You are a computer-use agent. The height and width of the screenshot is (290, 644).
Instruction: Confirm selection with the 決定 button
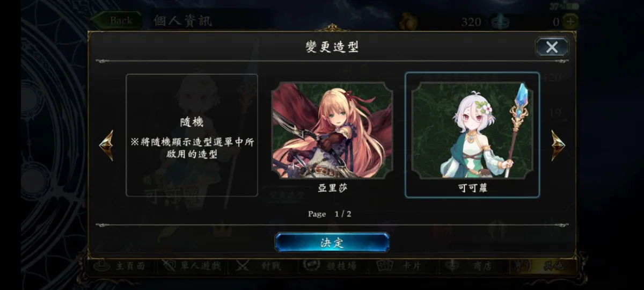tap(332, 242)
